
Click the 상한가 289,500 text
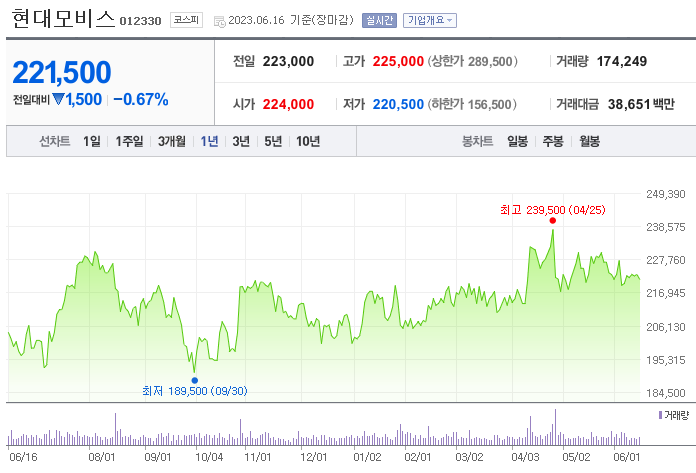coord(473,61)
